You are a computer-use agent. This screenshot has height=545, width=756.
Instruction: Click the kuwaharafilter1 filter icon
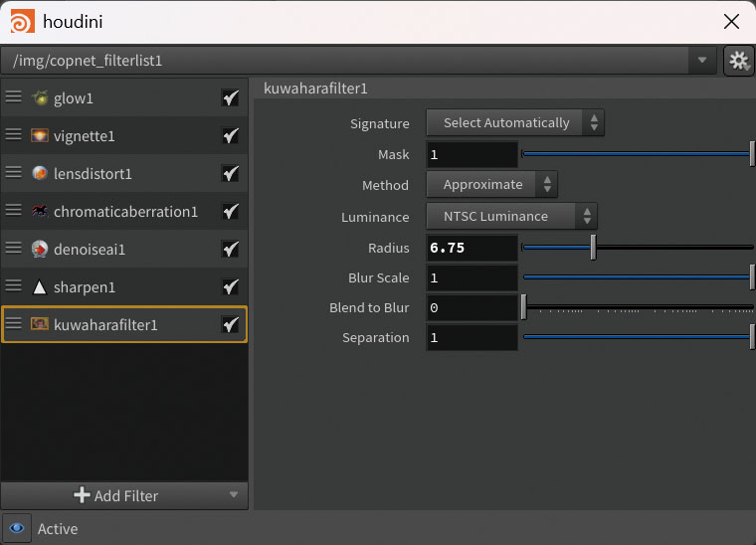pyautogui.click(x=40, y=324)
